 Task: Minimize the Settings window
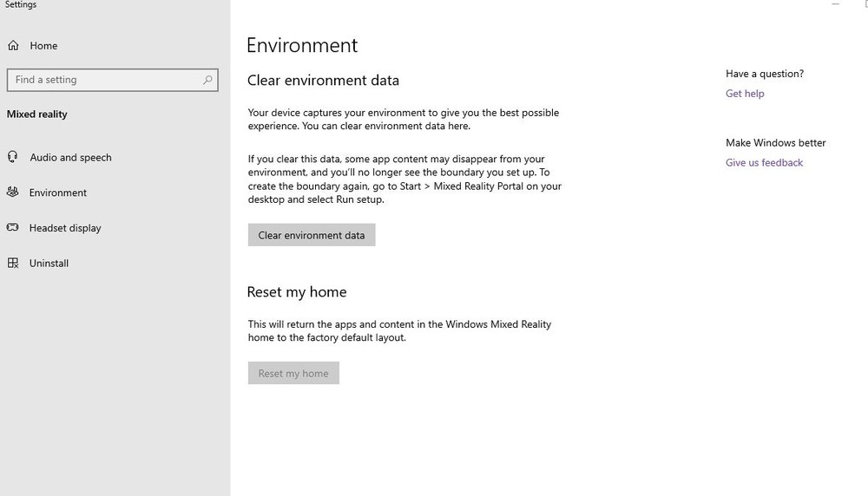pos(836,4)
